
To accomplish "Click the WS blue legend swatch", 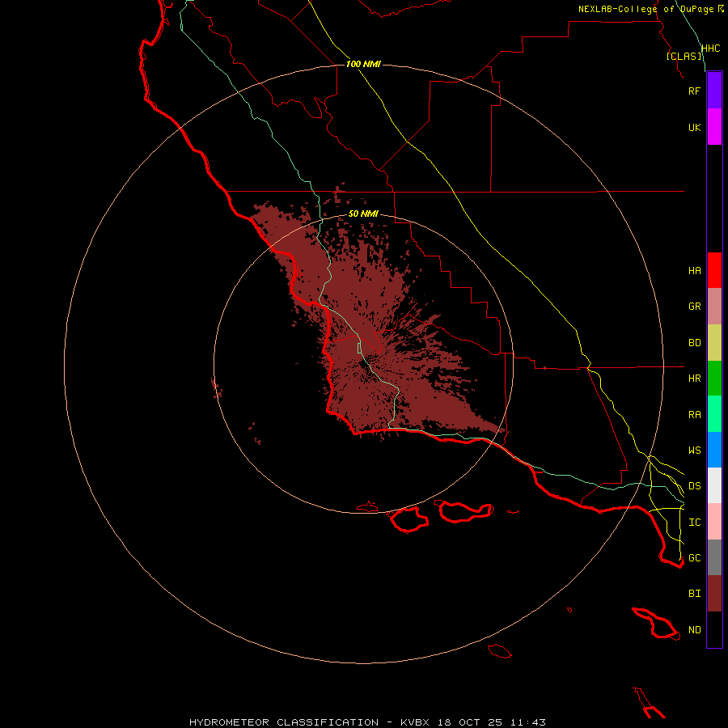I will tap(714, 450).
